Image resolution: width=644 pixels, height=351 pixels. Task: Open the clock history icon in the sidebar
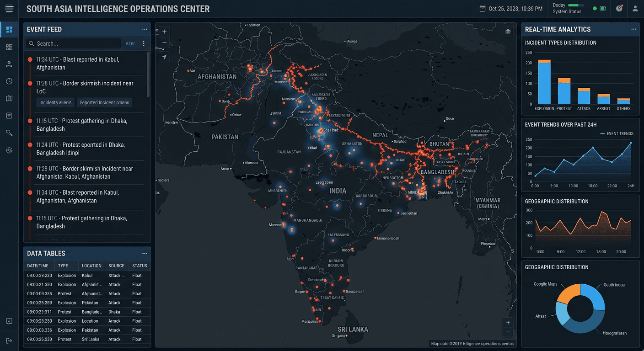click(x=9, y=81)
